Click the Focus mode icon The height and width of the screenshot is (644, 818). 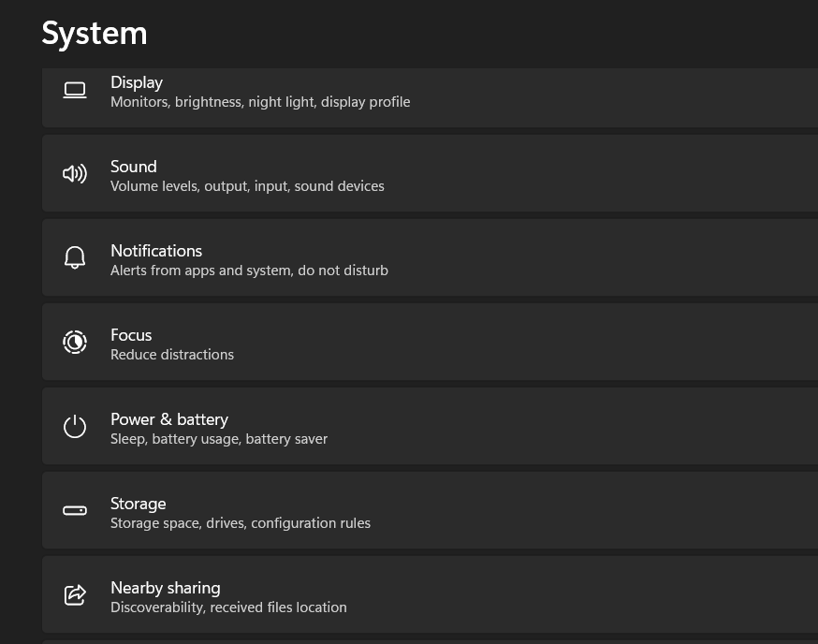coord(75,342)
